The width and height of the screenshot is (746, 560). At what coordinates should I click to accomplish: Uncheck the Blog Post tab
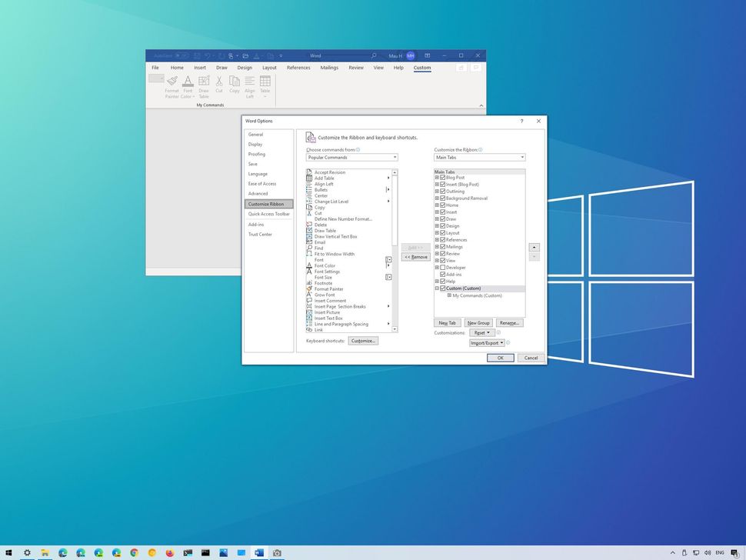coord(441,178)
